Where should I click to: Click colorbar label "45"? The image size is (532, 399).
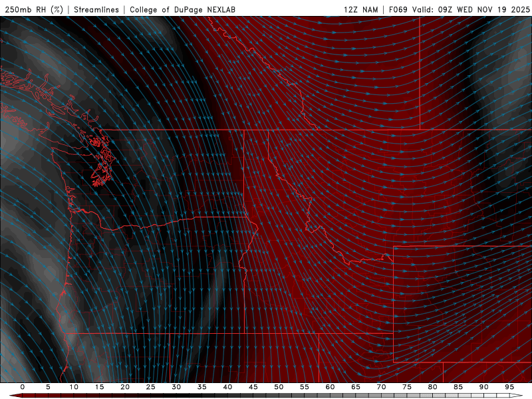(253, 387)
